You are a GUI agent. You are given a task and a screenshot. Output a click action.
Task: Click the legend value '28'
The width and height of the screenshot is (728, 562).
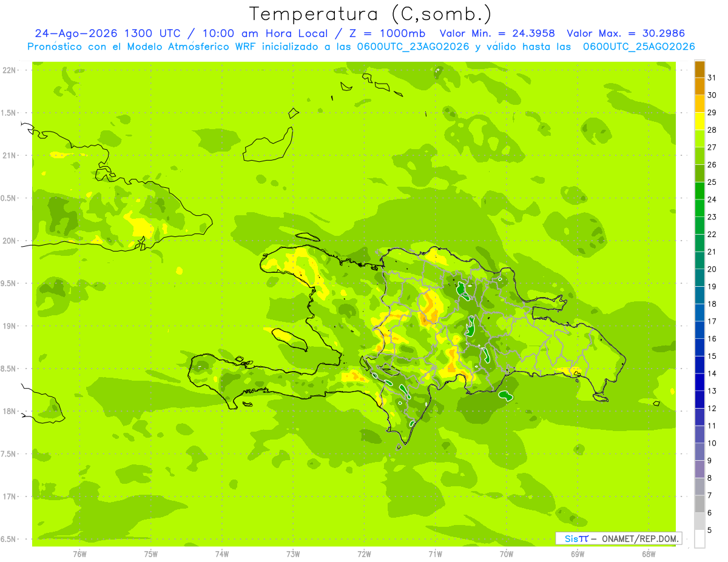pos(712,130)
